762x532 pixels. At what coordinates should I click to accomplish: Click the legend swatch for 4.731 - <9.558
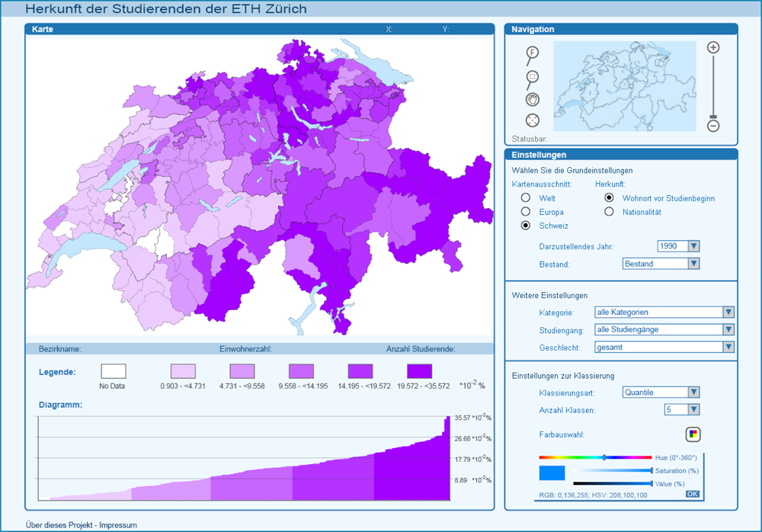[x=242, y=371]
